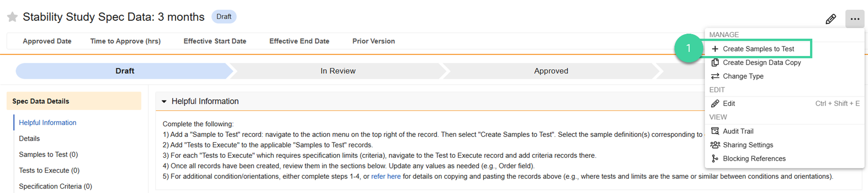The image size is (868, 193).
Task: Open the three-dot actions menu
Action: click(x=854, y=19)
